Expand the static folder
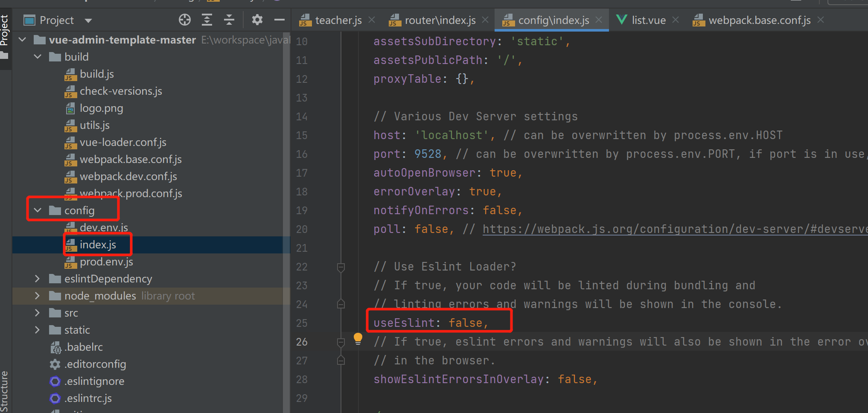This screenshot has height=413, width=868. pos(38,330)
